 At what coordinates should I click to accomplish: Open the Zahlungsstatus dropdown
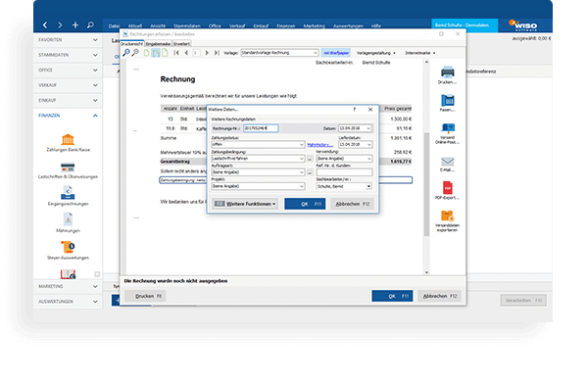click(x=258, y=144)
